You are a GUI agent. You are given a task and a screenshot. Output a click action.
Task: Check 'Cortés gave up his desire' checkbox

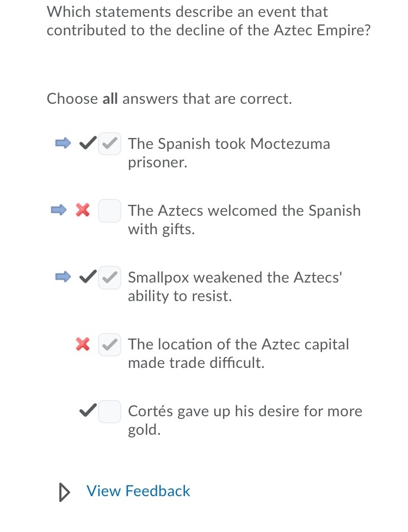109,411
